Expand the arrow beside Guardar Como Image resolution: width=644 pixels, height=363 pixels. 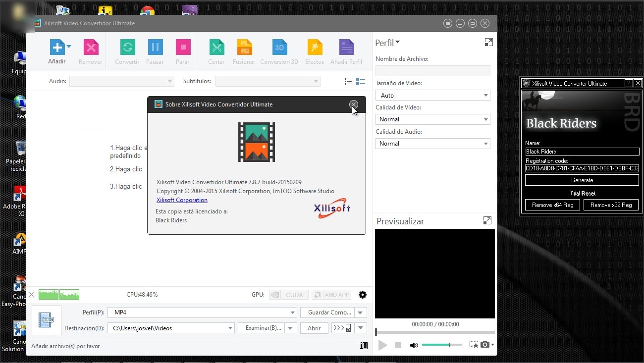361,312
